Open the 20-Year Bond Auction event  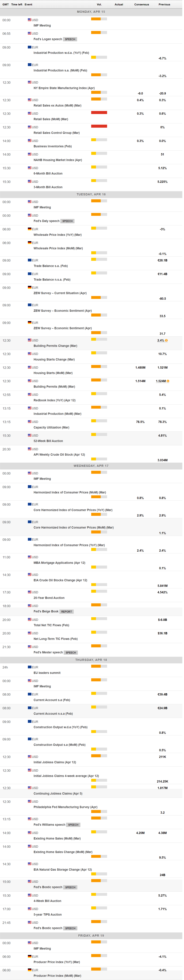(x=49, y=598)
